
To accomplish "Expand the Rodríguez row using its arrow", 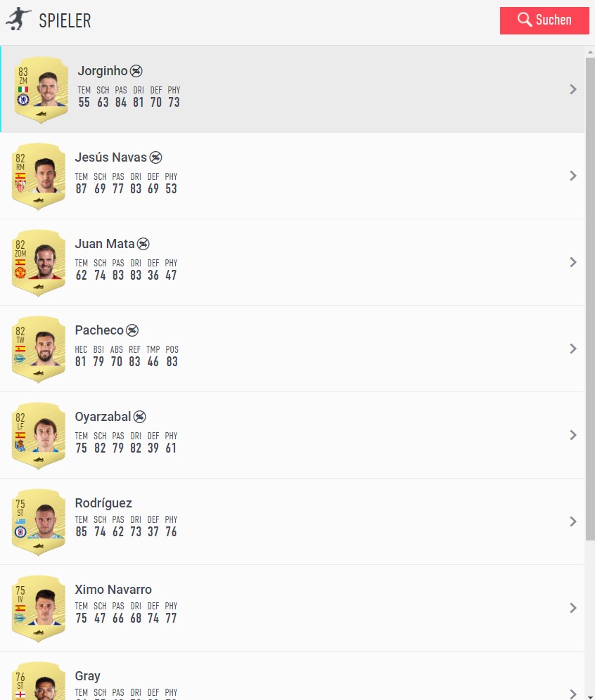I will click(x=573, y=521).
